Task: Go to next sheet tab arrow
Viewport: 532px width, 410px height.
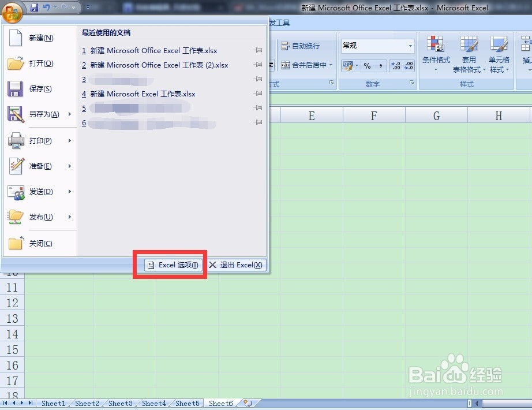Action: 22,403
